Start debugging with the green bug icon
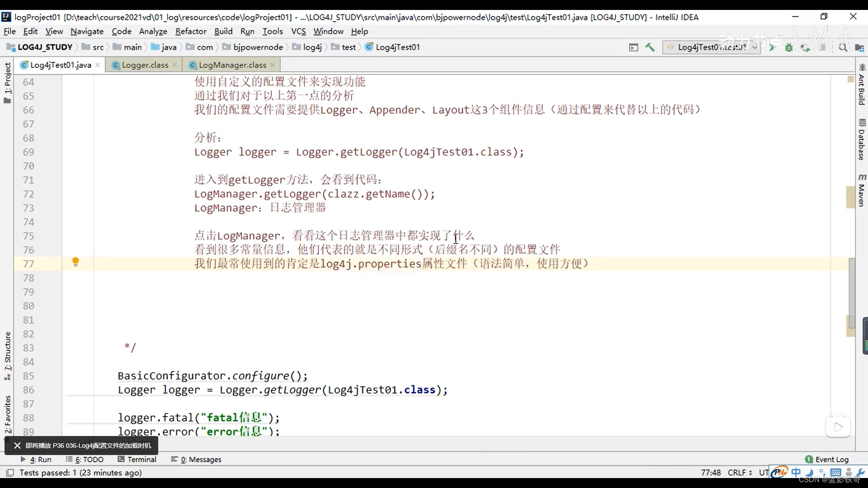This screenshot has height=488, width=868. (x=789, y=47)
